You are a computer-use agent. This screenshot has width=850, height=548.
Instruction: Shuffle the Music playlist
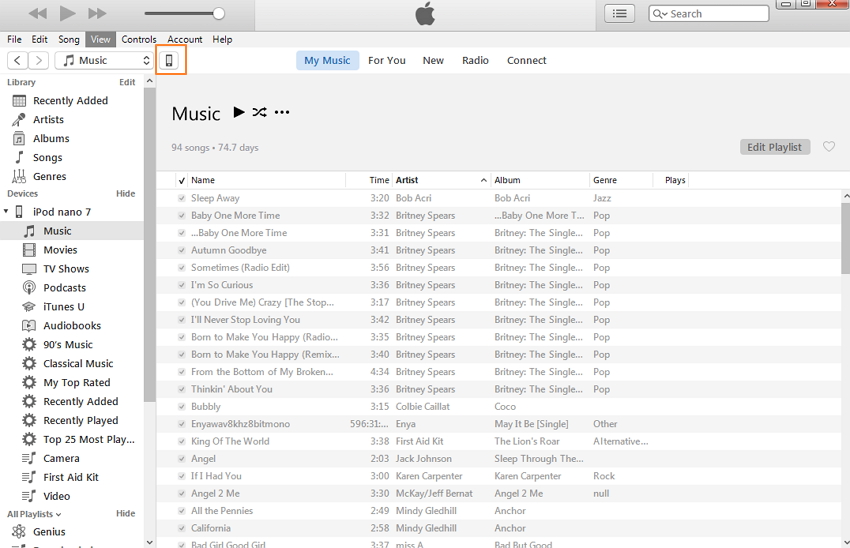tap(260, 112)
